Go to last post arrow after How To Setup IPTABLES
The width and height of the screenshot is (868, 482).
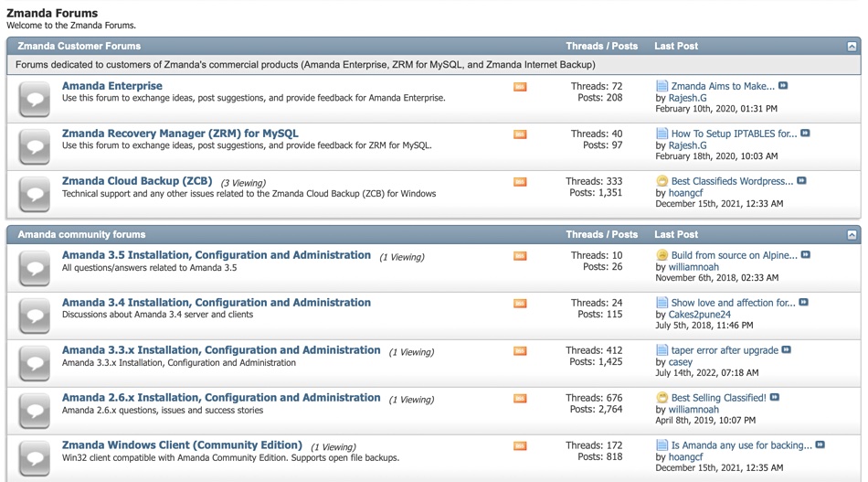pos(805,134)
